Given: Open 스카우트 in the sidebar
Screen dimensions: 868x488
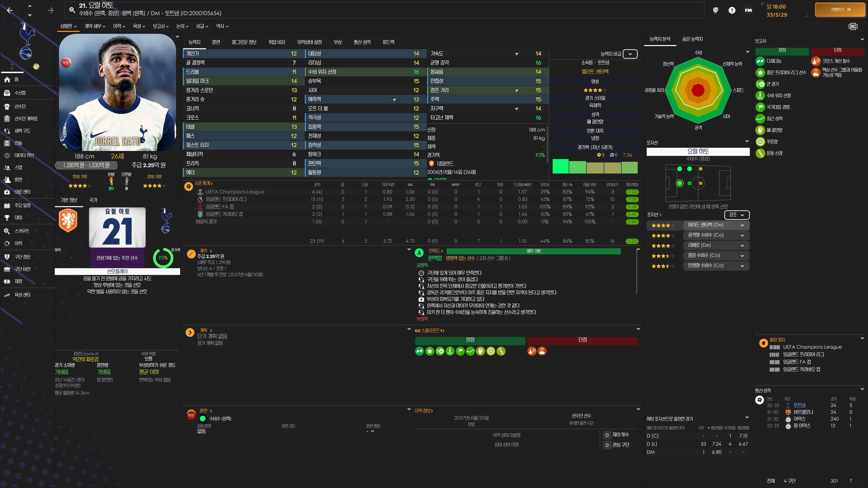Looking at the screenshot, I should [x=21, y=231].
